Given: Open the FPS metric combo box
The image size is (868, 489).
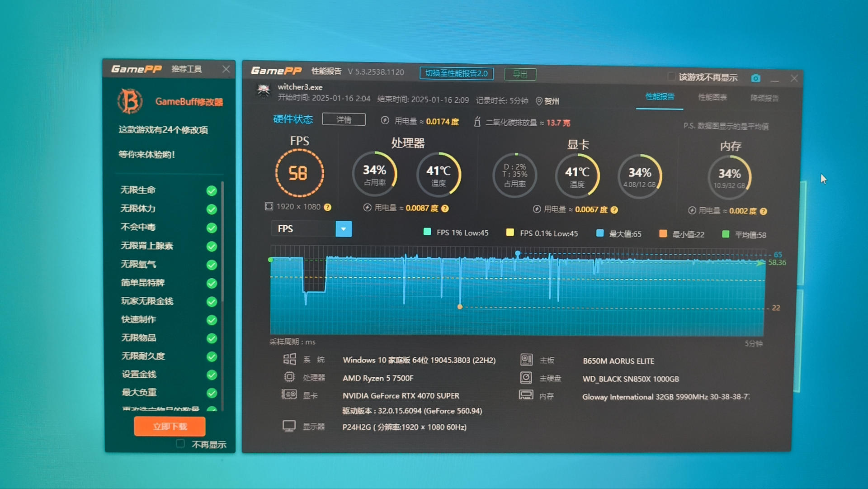Looking at the screenshot, I should (x=311, y=228).
